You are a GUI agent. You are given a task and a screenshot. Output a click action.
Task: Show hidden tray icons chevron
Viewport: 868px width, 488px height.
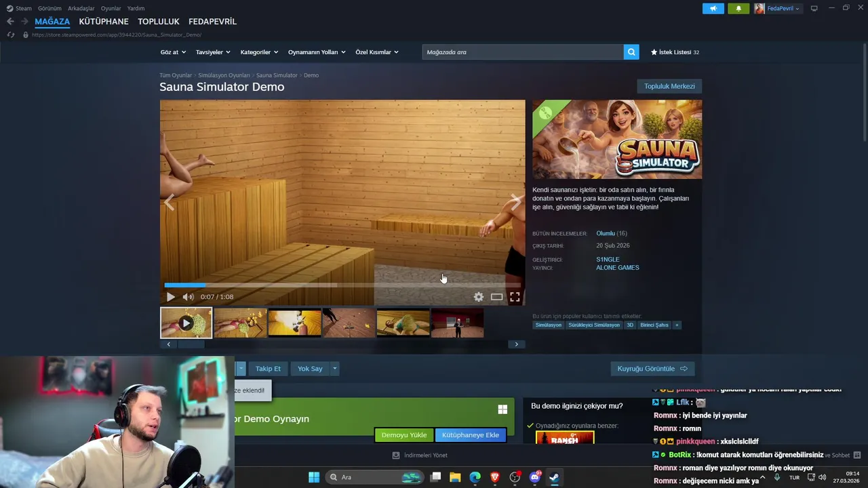pyautogui.click(x=762, y=477)
